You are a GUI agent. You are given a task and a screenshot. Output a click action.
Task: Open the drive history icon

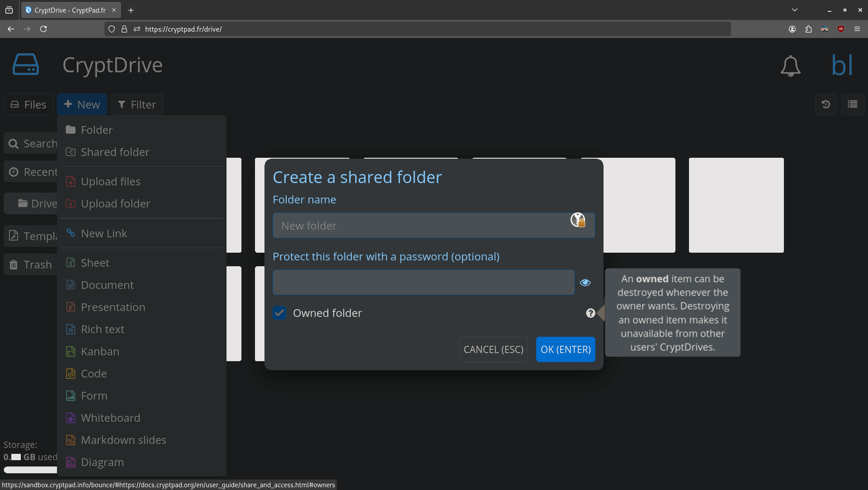(x=826, y=104)
